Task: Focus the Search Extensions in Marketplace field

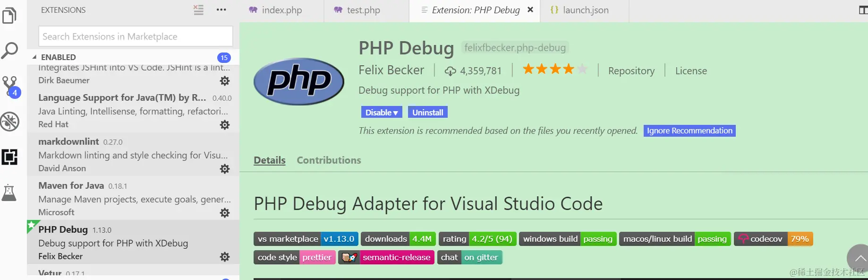Action: (x=136, y=36)
